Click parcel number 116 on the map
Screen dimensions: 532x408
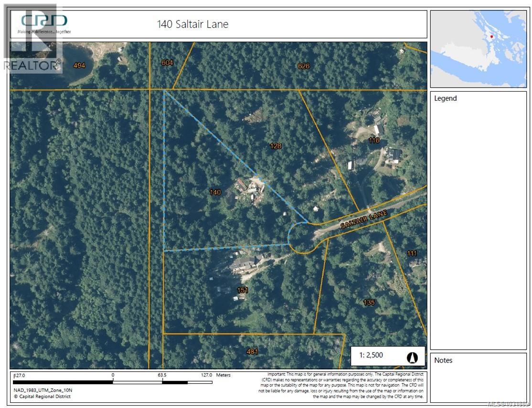374,140
